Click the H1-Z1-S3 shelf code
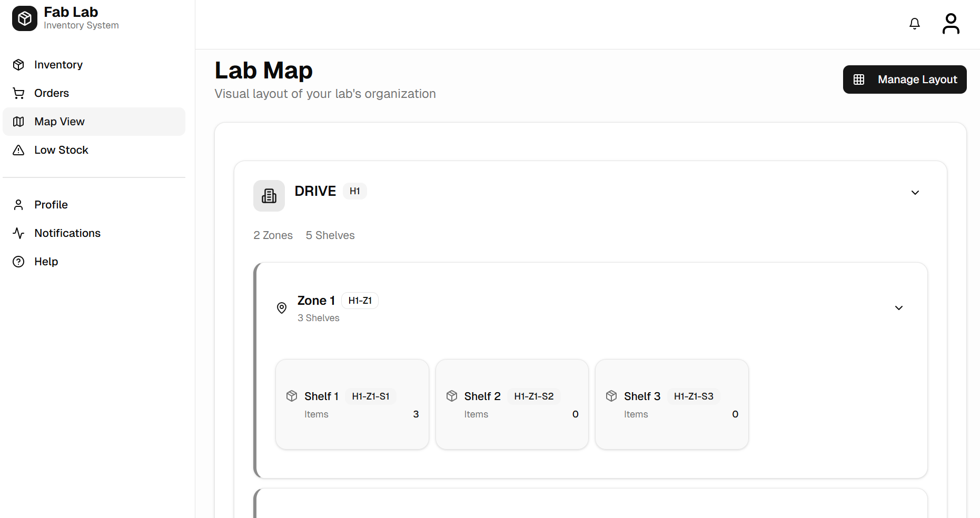 click(x=694, y=396)
